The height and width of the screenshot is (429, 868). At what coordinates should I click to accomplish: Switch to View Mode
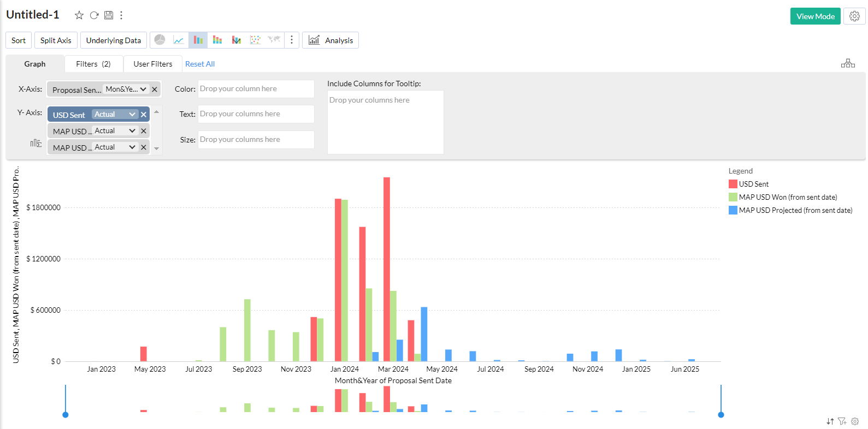816,16
